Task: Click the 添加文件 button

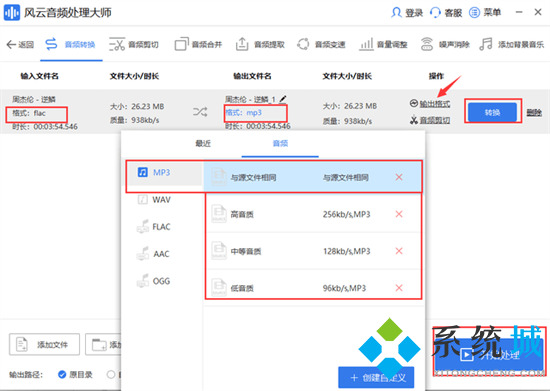Action: (x=45, y=345)
